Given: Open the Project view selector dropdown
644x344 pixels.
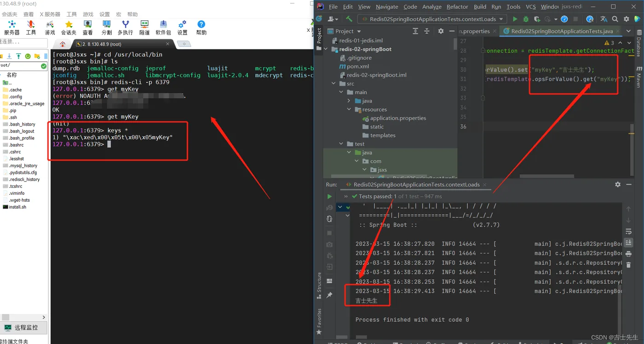Looking at the screenshot, I should [345, 31].
